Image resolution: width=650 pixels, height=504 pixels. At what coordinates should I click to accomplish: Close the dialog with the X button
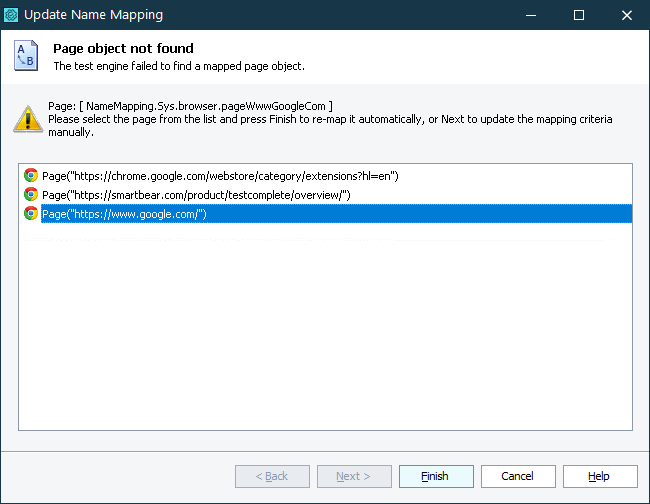(x=626, y=15)
